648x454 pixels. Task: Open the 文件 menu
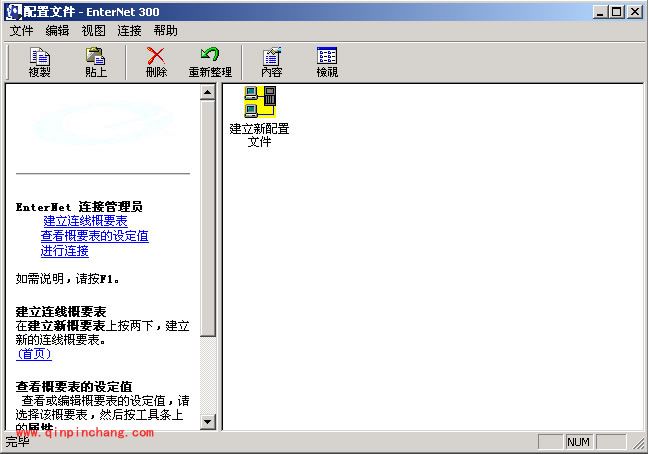click(21, 31)
